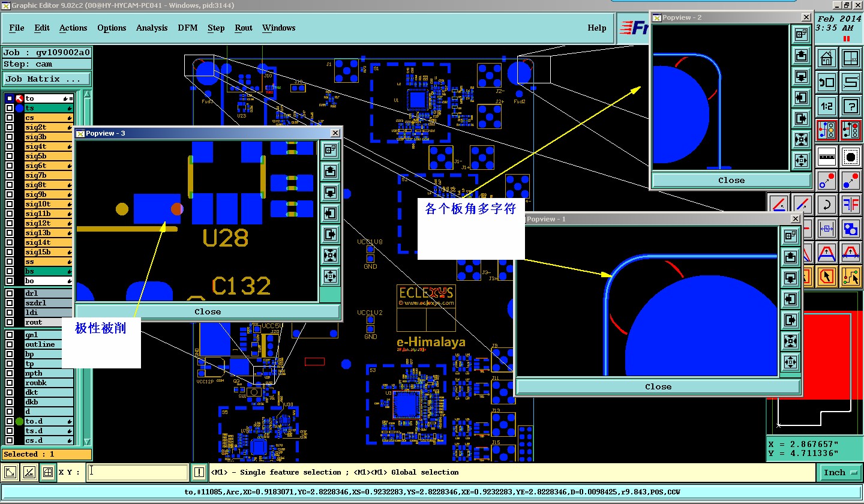Click layer list scrollbar down arrow
Viewport: 864px width, 504px height.
(86, 441)
